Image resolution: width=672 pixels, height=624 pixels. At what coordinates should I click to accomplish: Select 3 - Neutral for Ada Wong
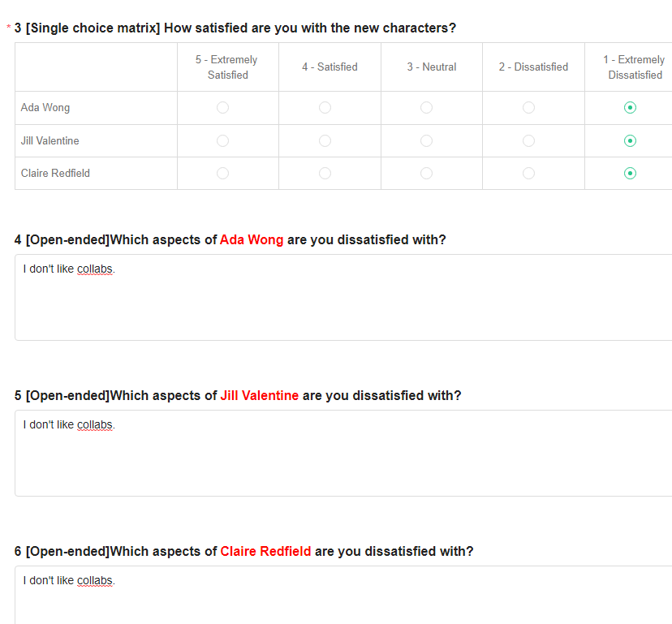[x=426, y=108]
